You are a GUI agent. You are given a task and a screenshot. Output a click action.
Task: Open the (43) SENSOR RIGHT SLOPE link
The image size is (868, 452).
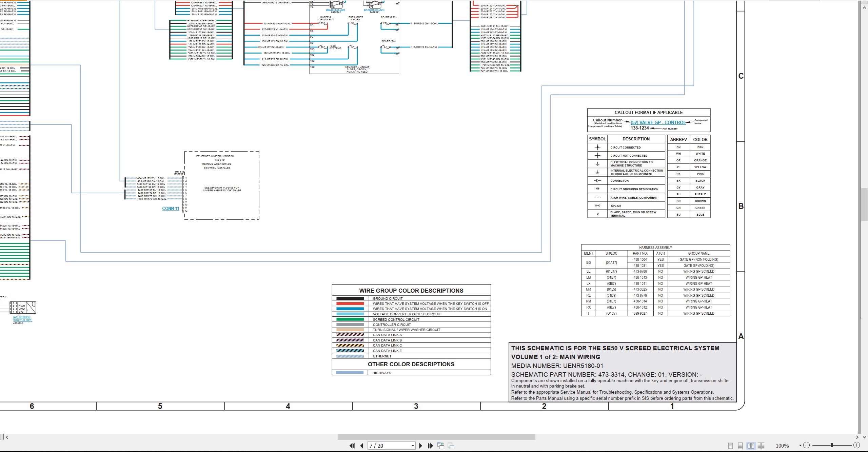(22, 319)
